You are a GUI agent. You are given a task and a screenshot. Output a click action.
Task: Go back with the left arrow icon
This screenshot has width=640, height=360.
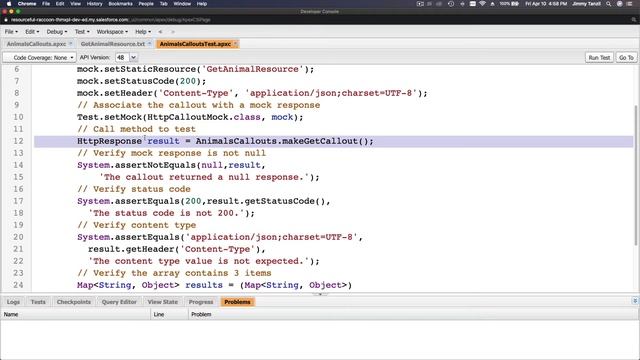pyautogui.click(x=160, y=31)
